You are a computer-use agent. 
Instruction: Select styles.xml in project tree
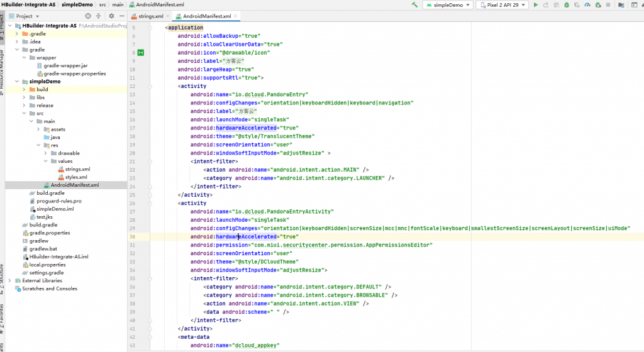click(73, 177)
